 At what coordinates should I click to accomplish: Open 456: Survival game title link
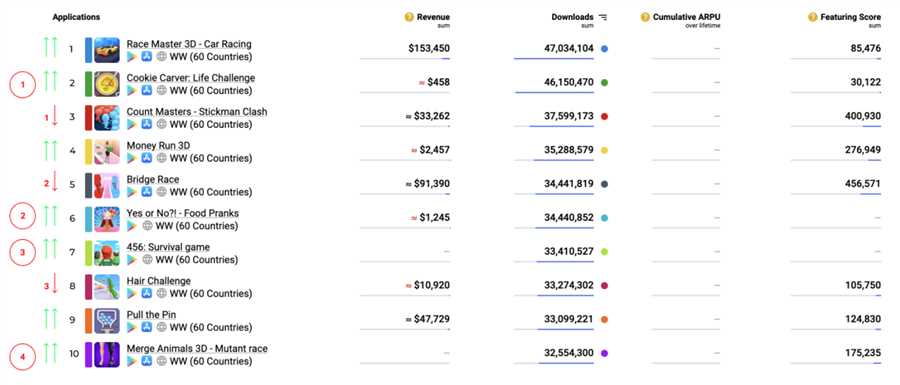(168, 247)
